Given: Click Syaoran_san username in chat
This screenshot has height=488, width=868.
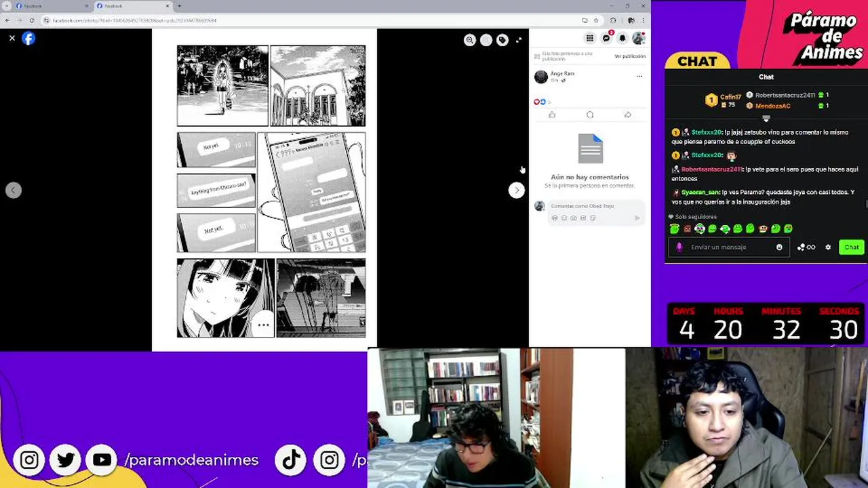Looking at the screenshot, I should (701, 192).
